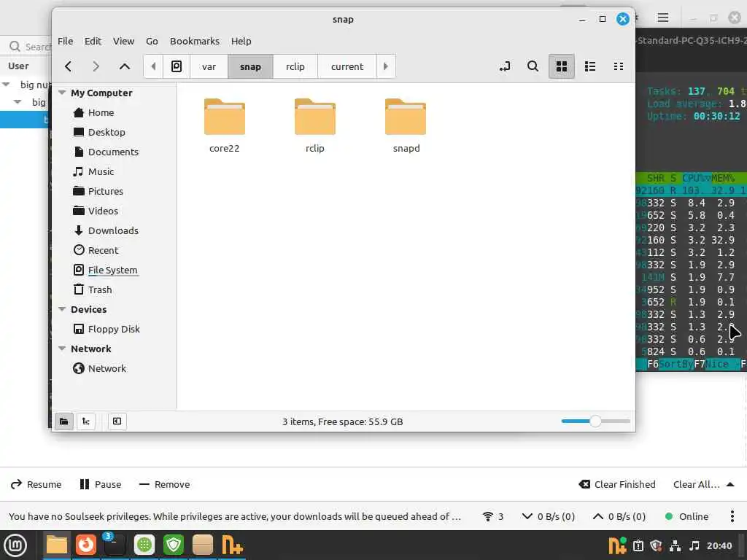Screen dimensions: 747x560
Task: Click Pause in Nicotine+ window
Action: point(101,484)
